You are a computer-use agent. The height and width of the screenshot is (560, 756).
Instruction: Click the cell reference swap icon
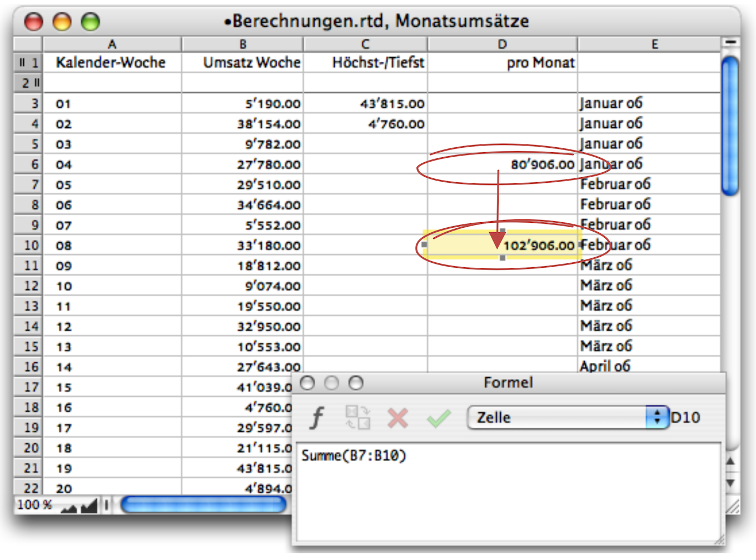(x=357, y=417)
